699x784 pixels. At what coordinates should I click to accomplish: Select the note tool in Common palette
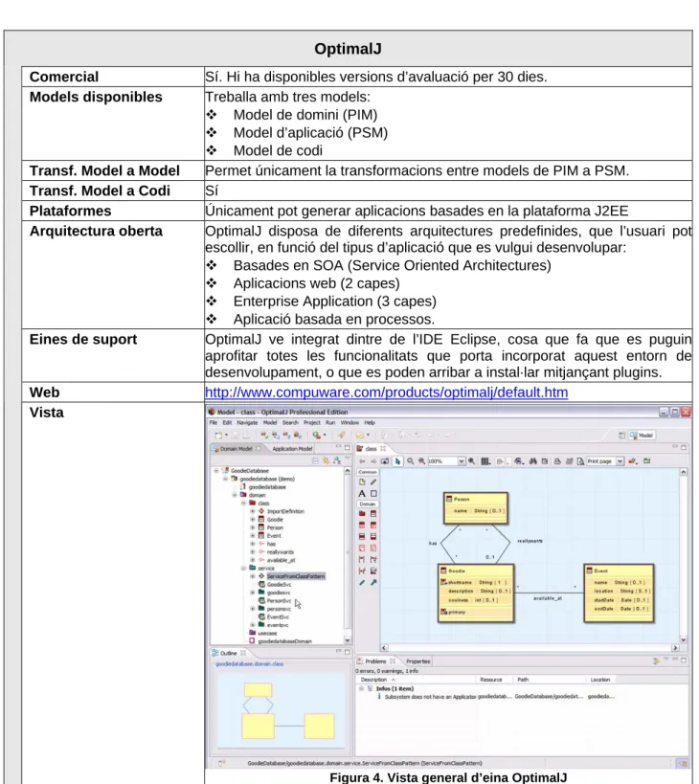[x=362, y=482]
